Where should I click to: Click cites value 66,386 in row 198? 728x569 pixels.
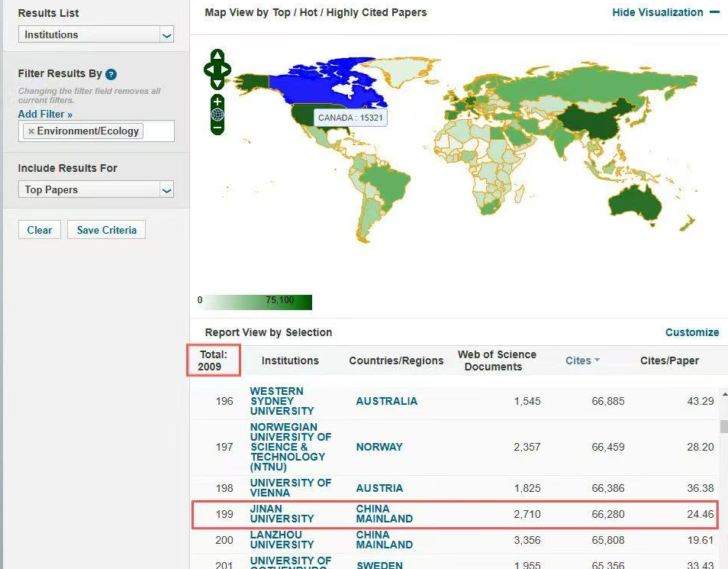(607, 488)
